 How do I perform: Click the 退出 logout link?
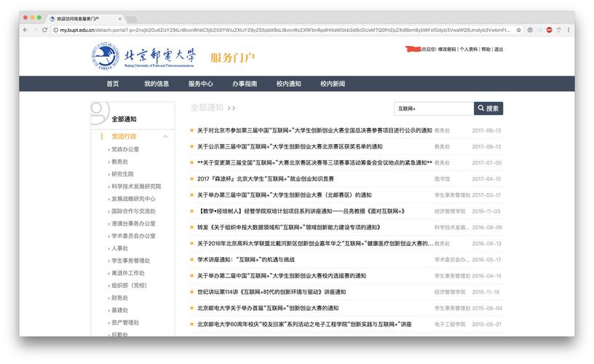(x=499, y=50)
